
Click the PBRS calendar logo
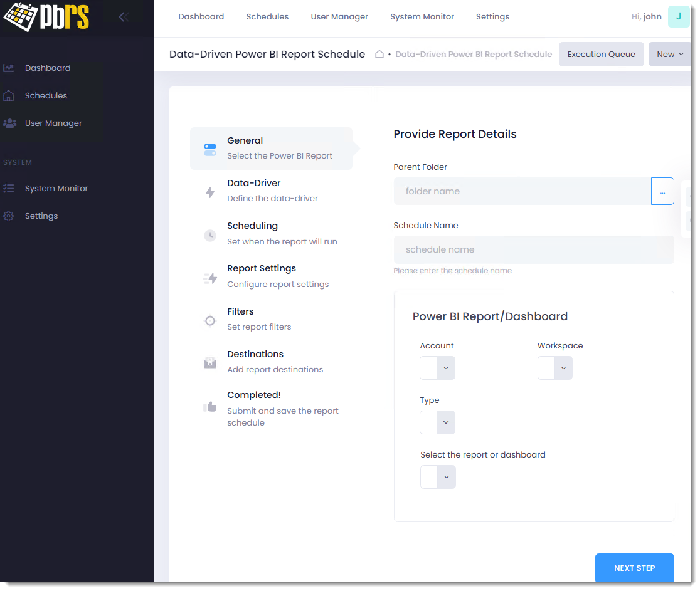[46, 17]
